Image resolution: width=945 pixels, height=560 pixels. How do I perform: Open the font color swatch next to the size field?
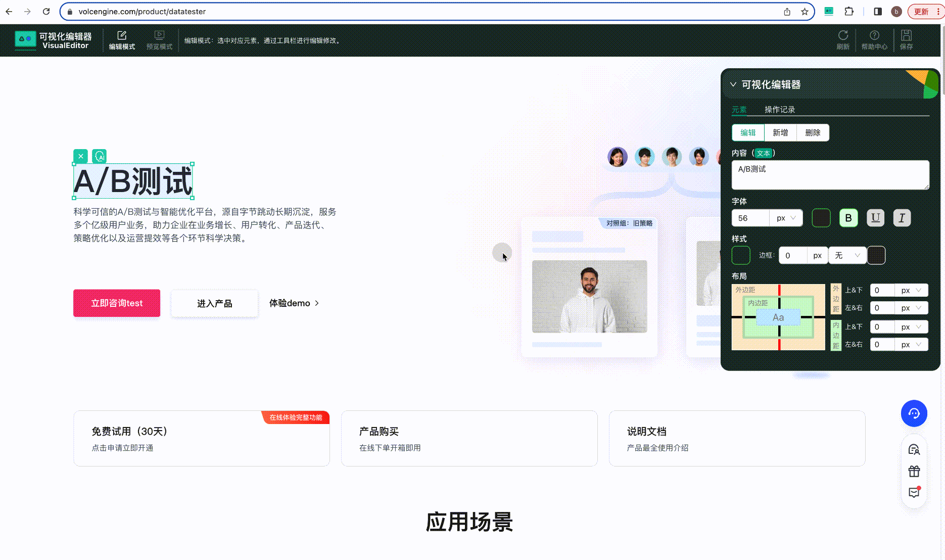click(x=821, y=218)
